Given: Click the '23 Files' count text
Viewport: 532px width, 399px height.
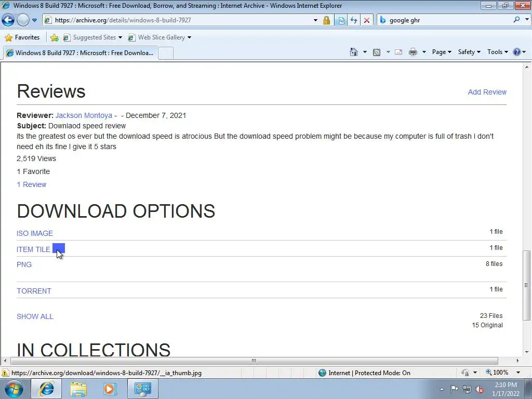Looking at the screenshot, I should point(491,316).
